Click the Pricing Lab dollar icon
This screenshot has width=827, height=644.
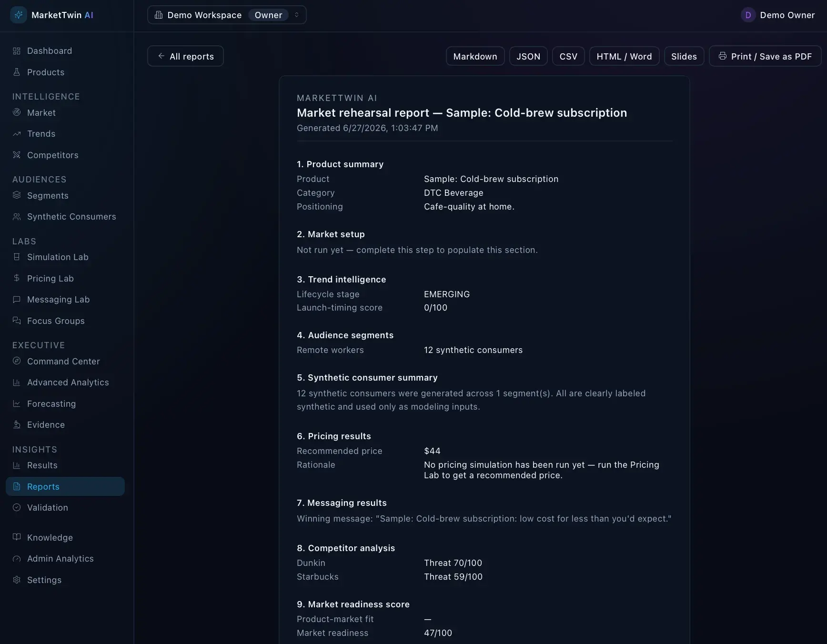coord(17,278)
